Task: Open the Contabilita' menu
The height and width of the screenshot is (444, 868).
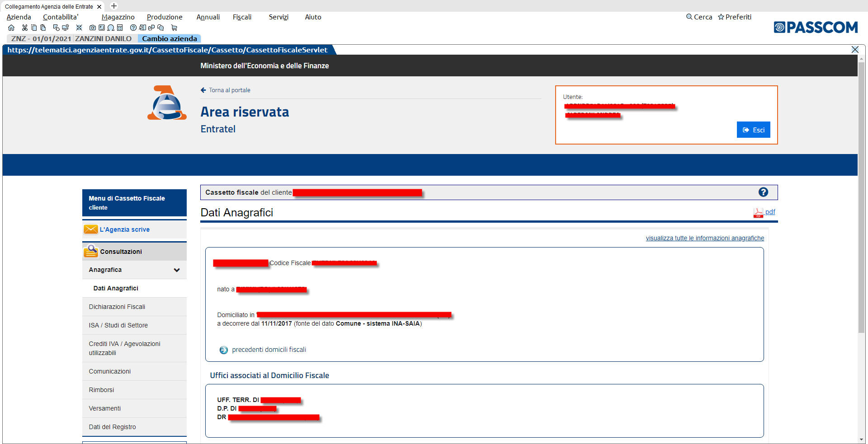Action: [x=61, y=17]
